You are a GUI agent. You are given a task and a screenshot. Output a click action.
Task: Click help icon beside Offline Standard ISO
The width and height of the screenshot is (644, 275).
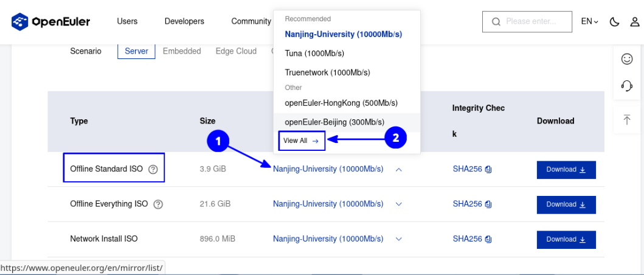[153, 169]
